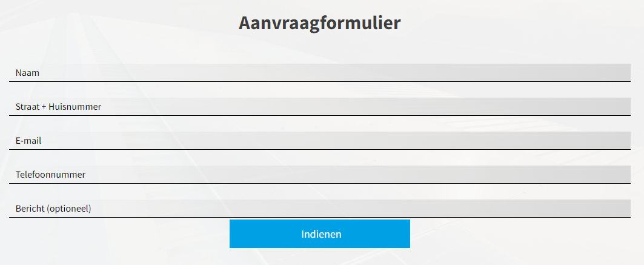Place cursor in the name field
The height and width of the screenshot is (265, 644).
[x=319, y=73]
